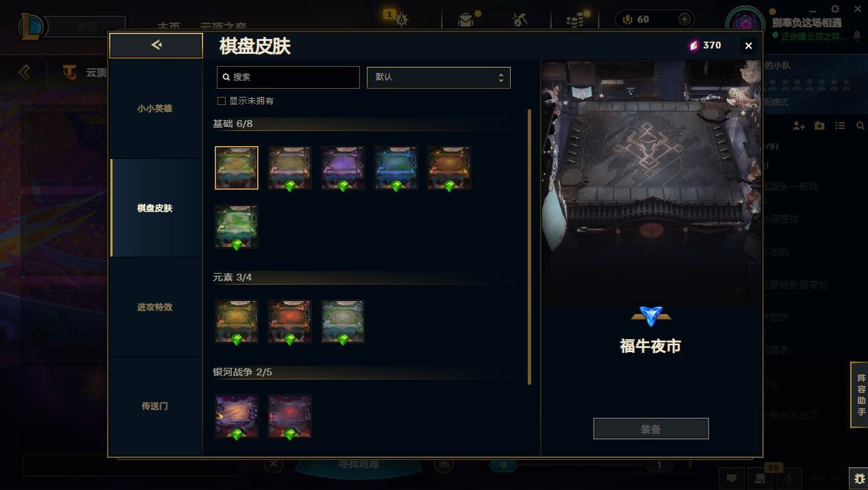This screenshot has height=490, width=868.
Task: Click the plus icon next to 60 currency
Action: pyautogui.click(x=685, y=19)
